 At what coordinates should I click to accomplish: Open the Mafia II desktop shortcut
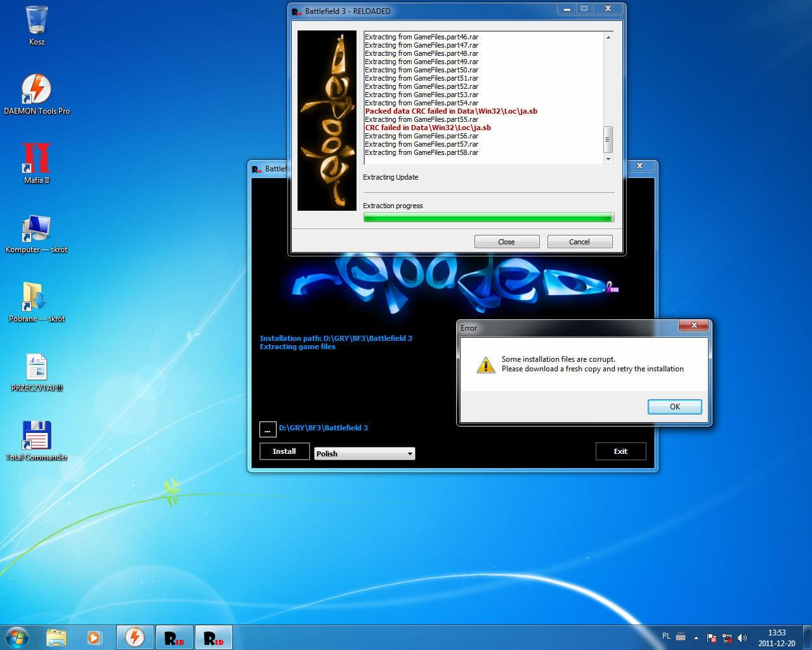(x=37, y=163)
